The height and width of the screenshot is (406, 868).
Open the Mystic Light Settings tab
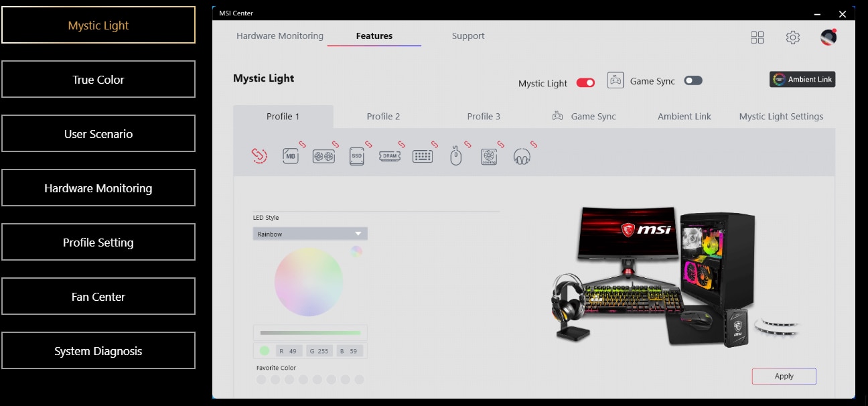point(781,117)
